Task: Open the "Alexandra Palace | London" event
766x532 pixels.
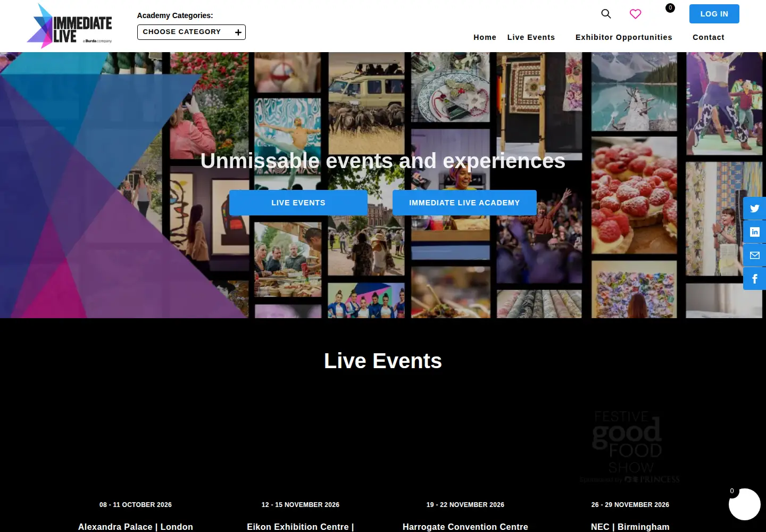Action: click(136, 527)
